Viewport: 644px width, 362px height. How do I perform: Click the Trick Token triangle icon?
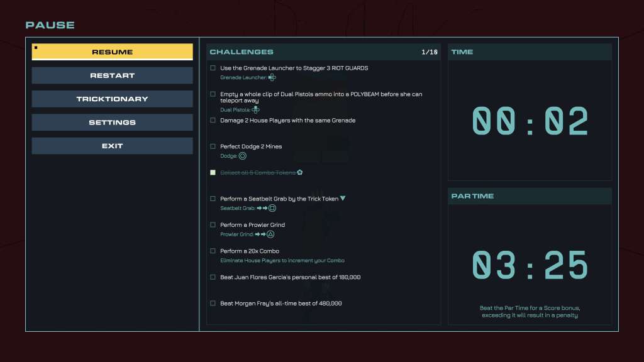coord(343,199)
